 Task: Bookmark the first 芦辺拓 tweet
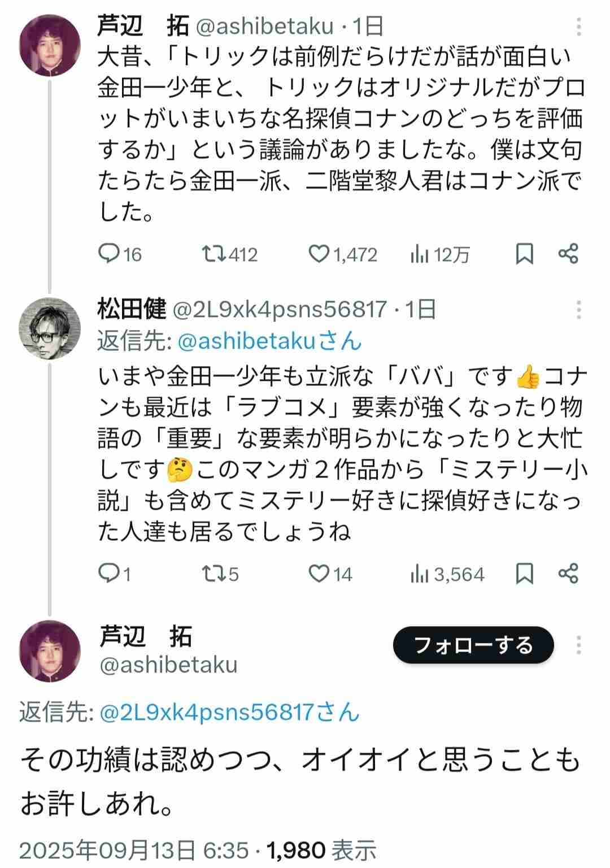pos(525,254)
